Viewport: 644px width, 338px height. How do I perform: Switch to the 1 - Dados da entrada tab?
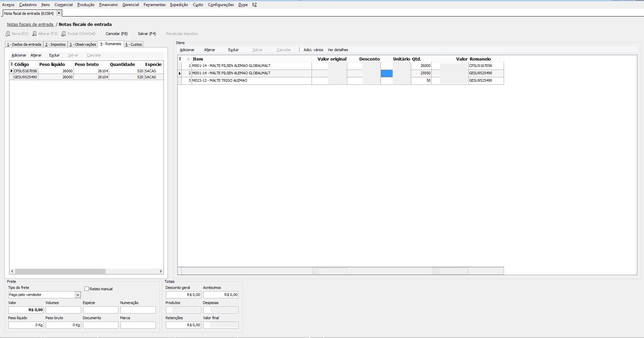pos(24,44)
